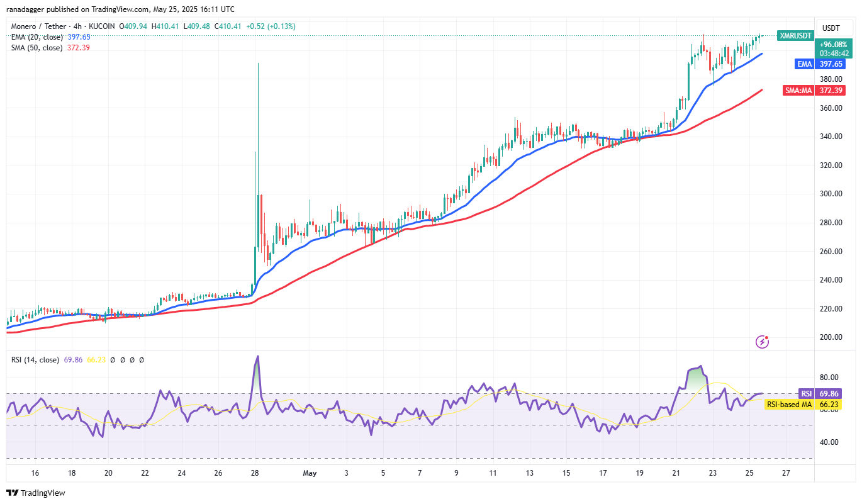Open the USDT currency selector
Image resolution: width=862 pixels, height=504 pixels.
(831, 28)
